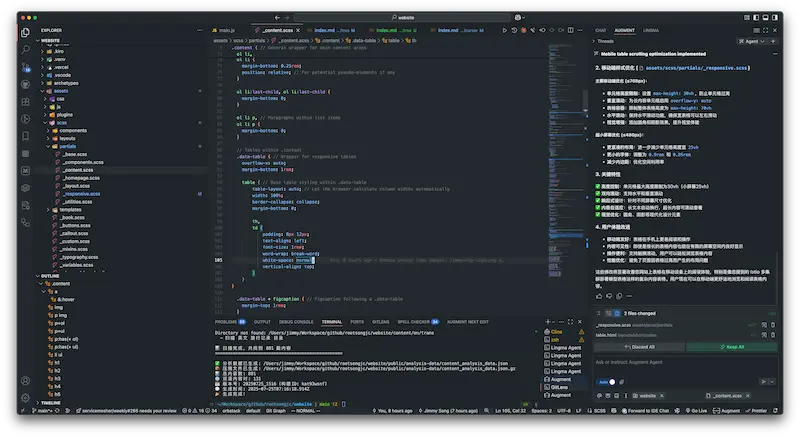Open SCSS language mode selector

click(600, 410)
